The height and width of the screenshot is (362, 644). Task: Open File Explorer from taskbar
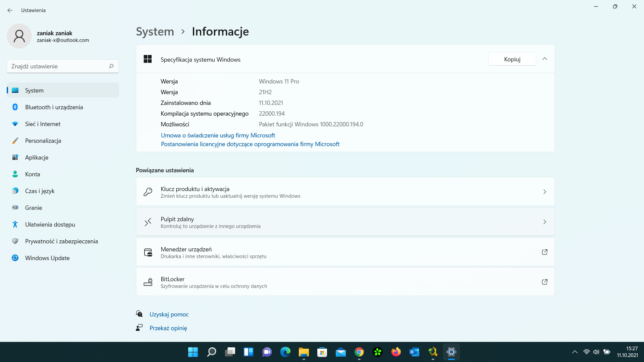[x=304, y=352]
